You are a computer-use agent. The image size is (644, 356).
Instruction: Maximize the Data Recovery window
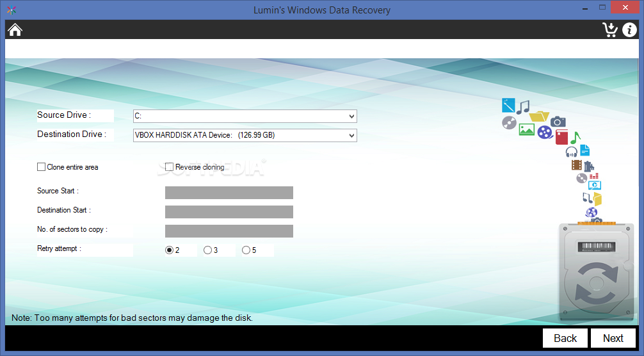click(x=602, y=8)
